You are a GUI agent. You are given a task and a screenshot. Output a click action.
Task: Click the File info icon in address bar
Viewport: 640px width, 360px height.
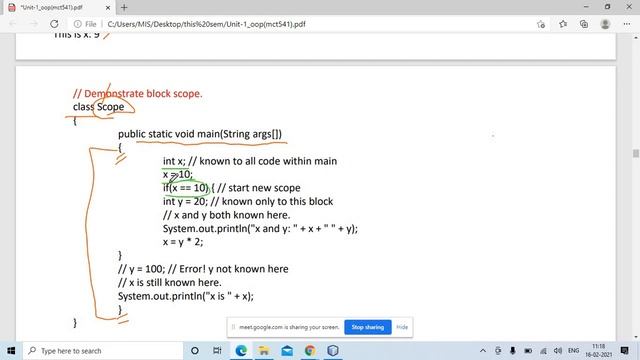(x=78, y=24)
